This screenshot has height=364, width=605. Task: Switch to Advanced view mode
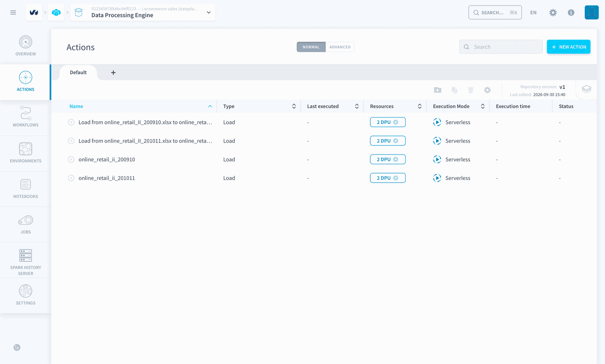pos(340,47)
